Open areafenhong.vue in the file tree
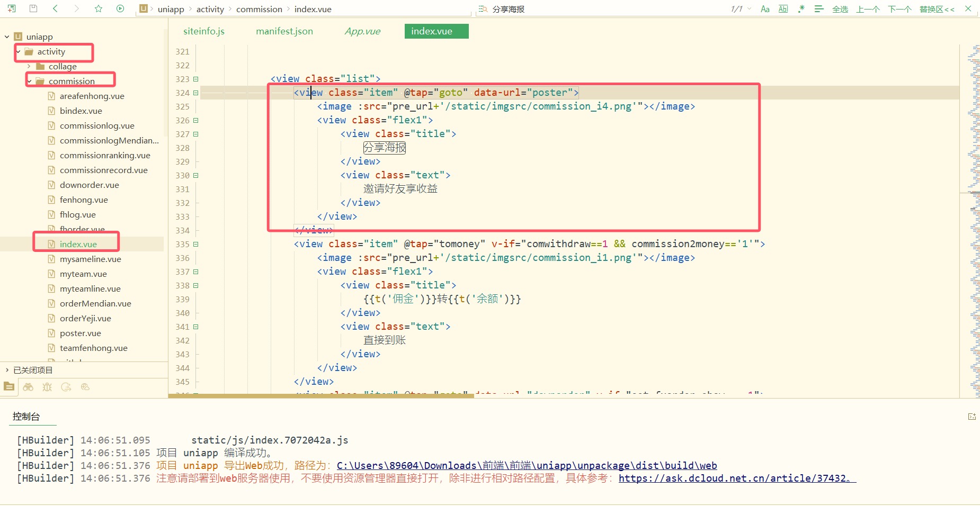This screenshot has width=980, height=506. tap(92, 96)
